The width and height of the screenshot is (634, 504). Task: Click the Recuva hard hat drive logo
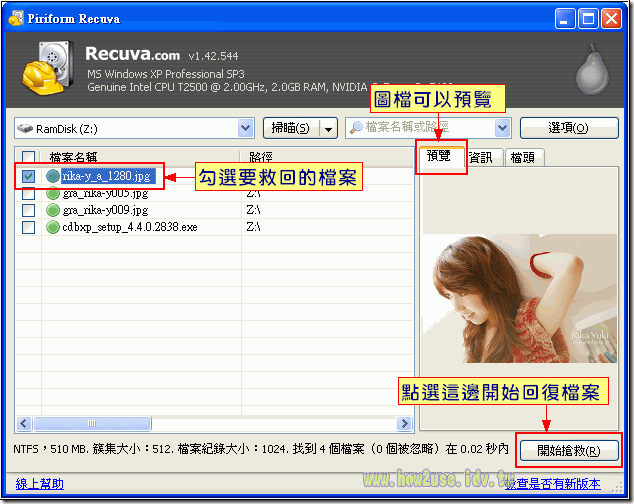click(48, 67)
